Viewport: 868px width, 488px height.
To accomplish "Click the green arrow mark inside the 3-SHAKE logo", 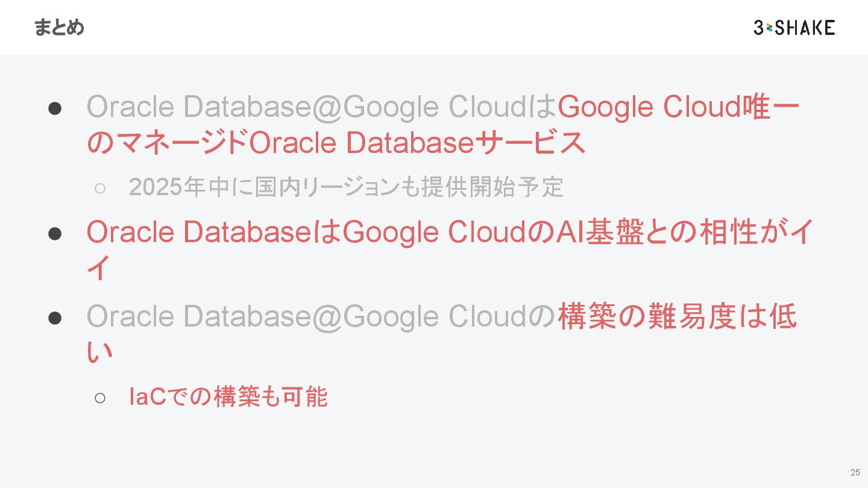I will (769, 28).
